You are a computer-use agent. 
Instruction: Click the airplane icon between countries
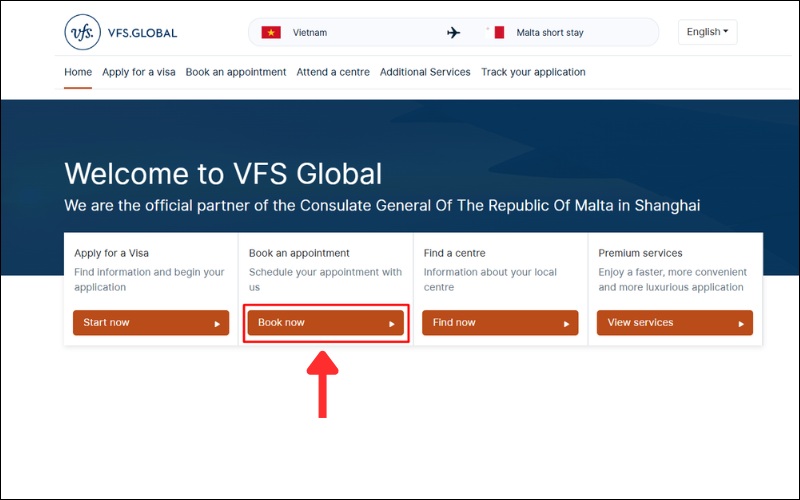click(453, 33)
